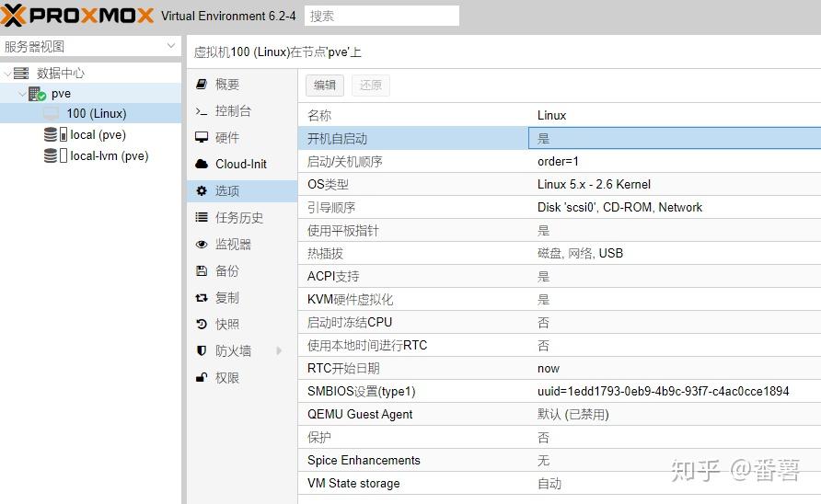
Task: Select the 备份 backup floppy icon
Action: 202,270
